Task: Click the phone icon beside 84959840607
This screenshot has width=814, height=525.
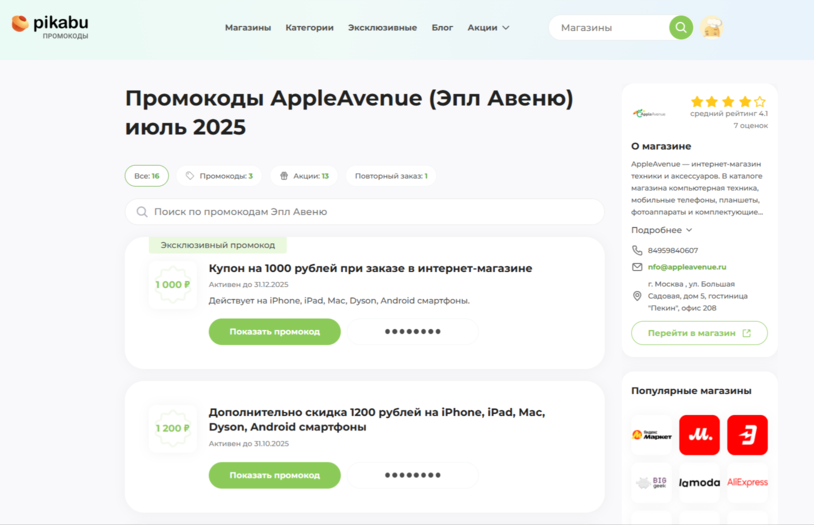Action: click(x=637, y=250)
